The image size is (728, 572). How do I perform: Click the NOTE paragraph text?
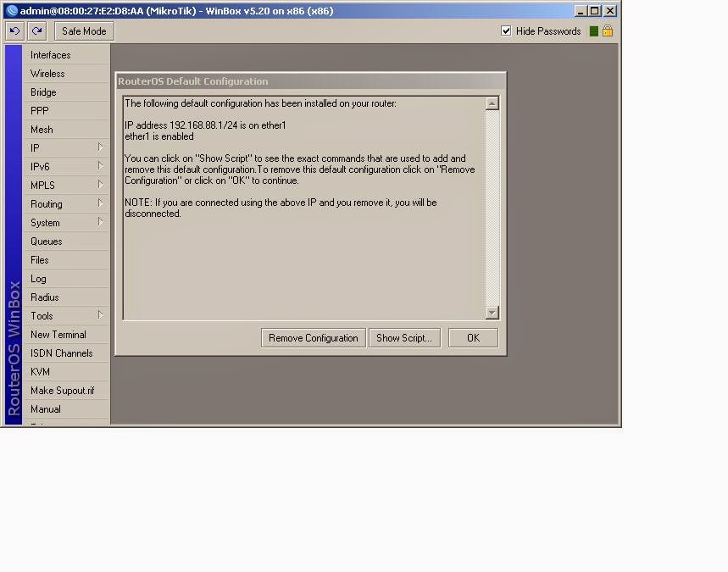281,208
